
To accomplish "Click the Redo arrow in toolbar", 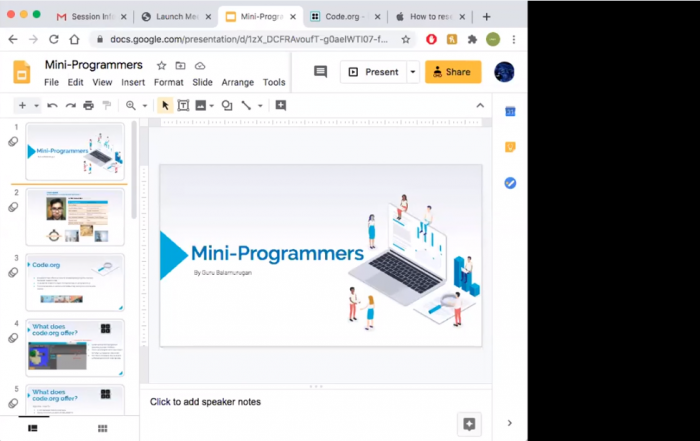I will tap(70, 105).
